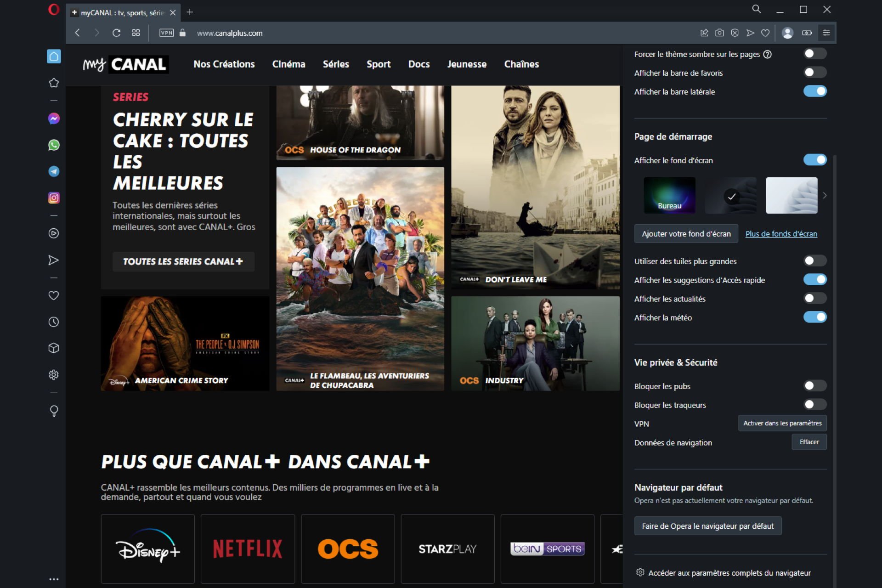
Task: Open Settings gear in the sidebar
Action: tap(54, 375)
